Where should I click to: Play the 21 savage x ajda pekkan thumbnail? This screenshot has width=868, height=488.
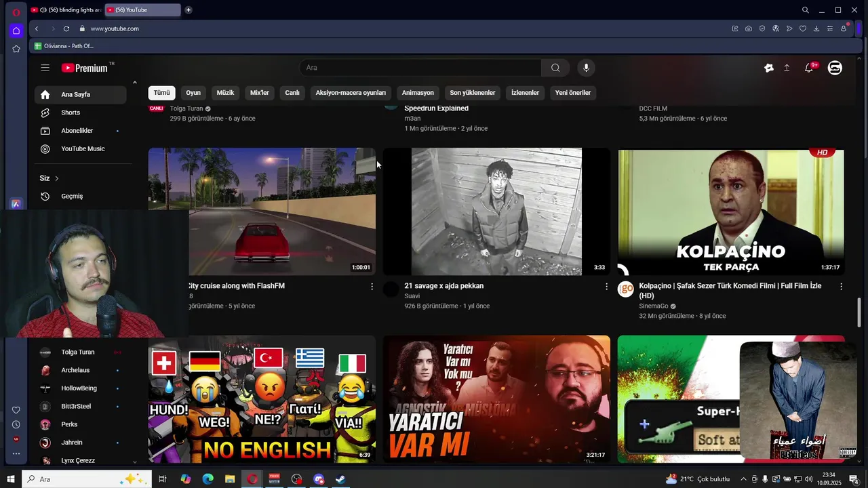click(x=496, y=211)
